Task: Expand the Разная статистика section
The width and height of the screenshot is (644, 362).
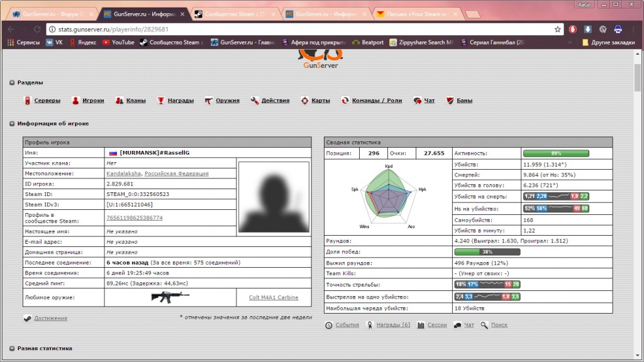Action: click(x=12, y=348)
